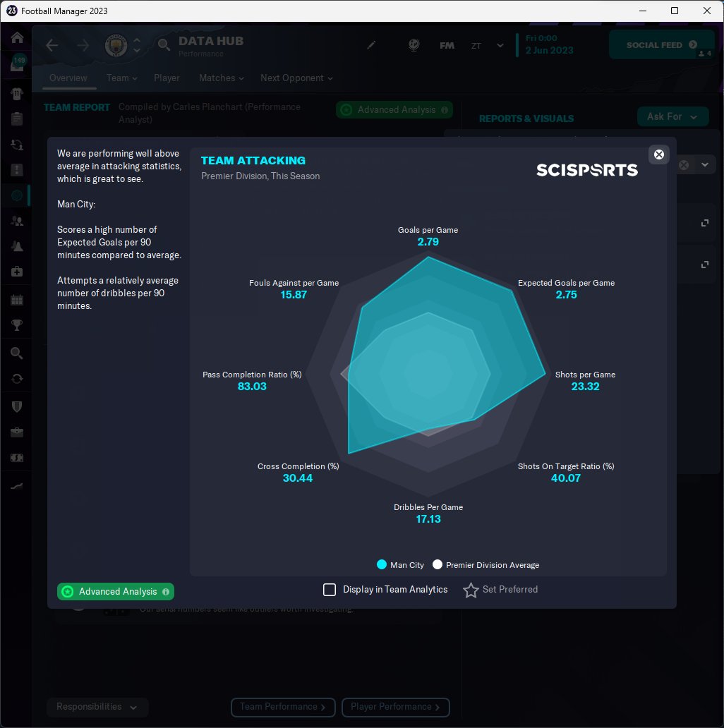Tick the Display in Team Analytics checkbox
Viewport: 724px width, 728px height.
coord(330,590)
